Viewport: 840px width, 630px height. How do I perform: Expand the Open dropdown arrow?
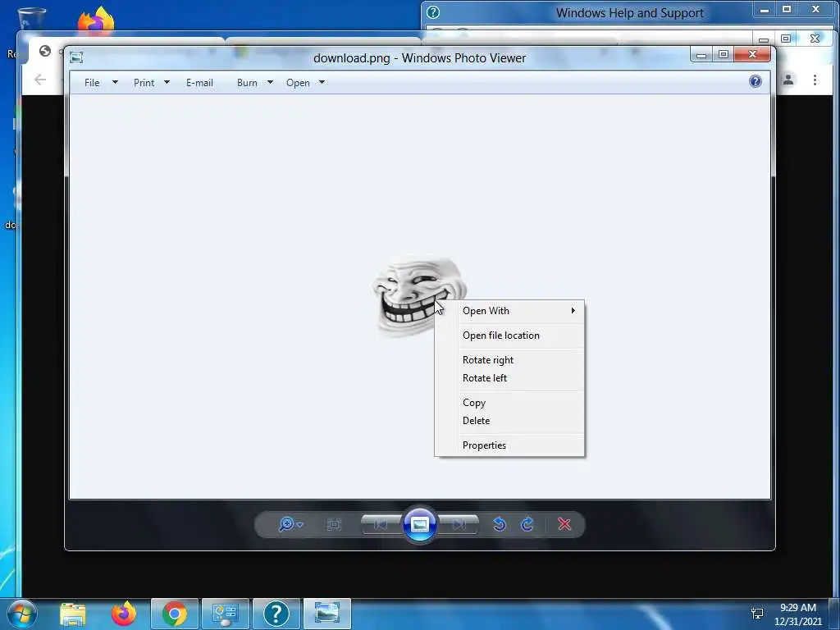click(322, 83)
